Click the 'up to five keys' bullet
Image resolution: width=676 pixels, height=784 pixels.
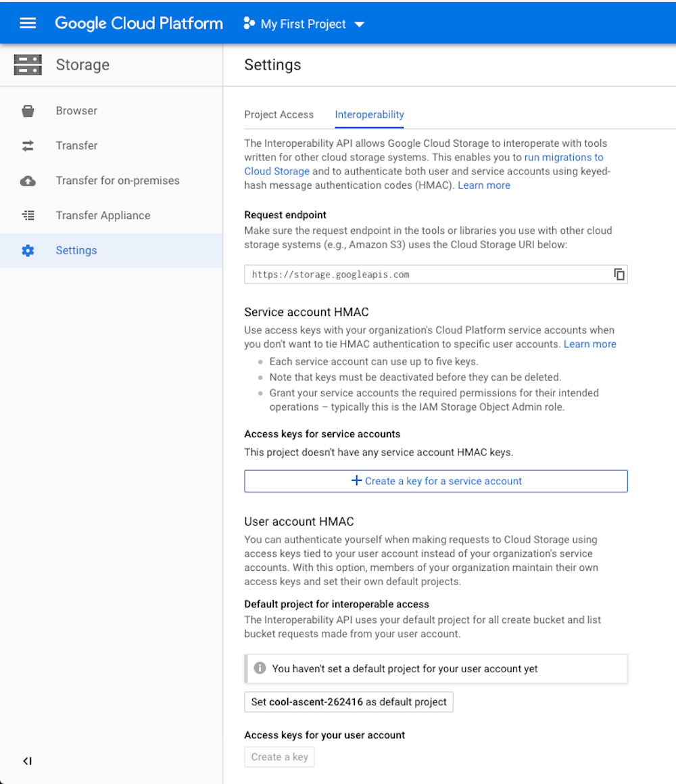click(x=374, y=361)
